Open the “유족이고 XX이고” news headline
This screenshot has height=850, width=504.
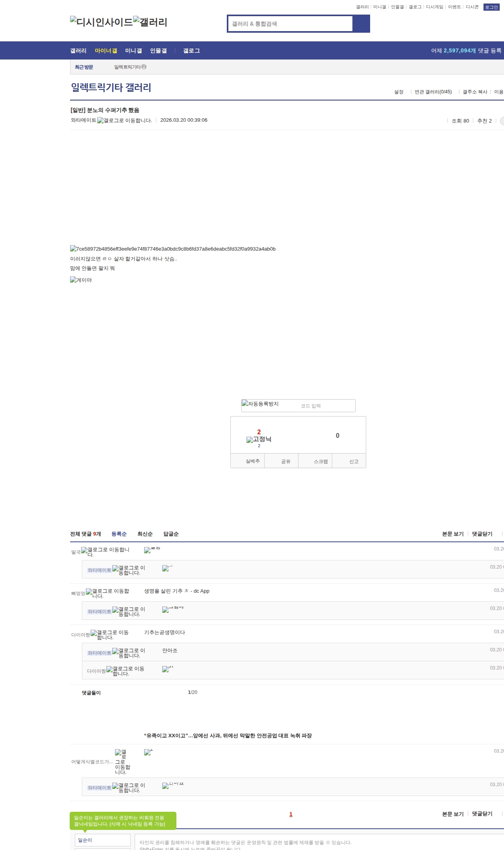point(228,736)
